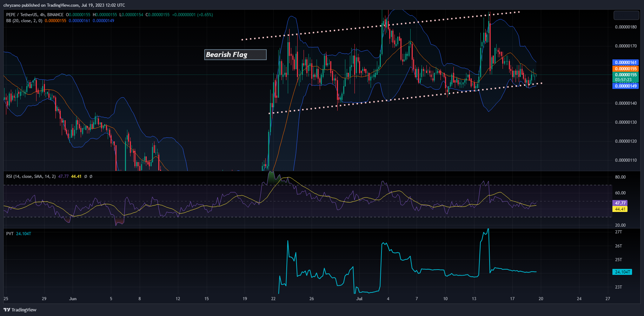Click the 80.00 level on the RSI axis
644x316 pixels.
click(x=620, y=177)
